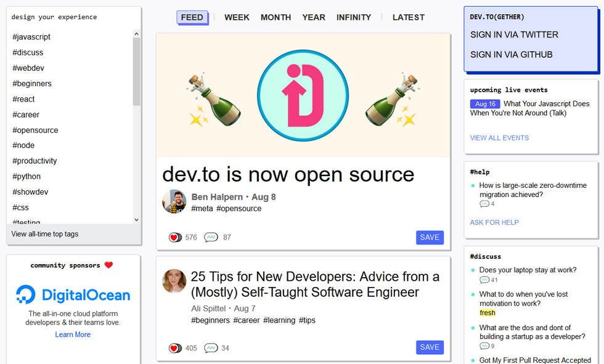Select the #css tag
This screenshot has width=604, height=364.
pyautogui.click(x=20, y=208)
